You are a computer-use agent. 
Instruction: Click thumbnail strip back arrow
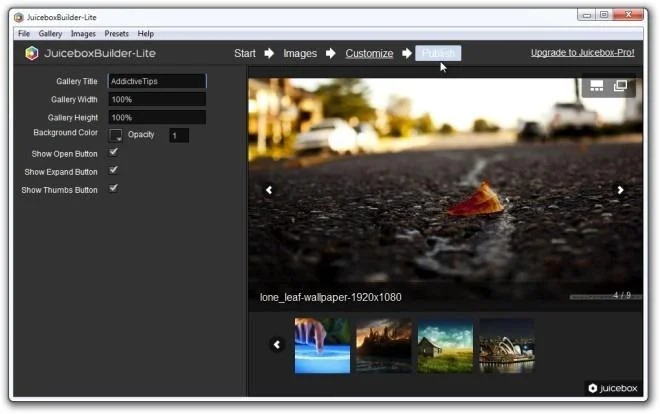[277, 345]
